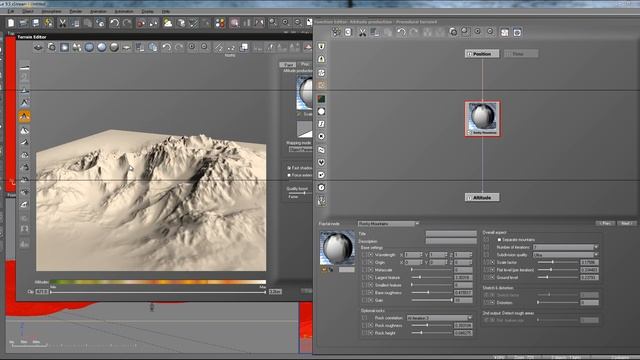Select the highlighted orange mountain tool
The height and width of the screenshot is (360, 640).
pos(24,117)
